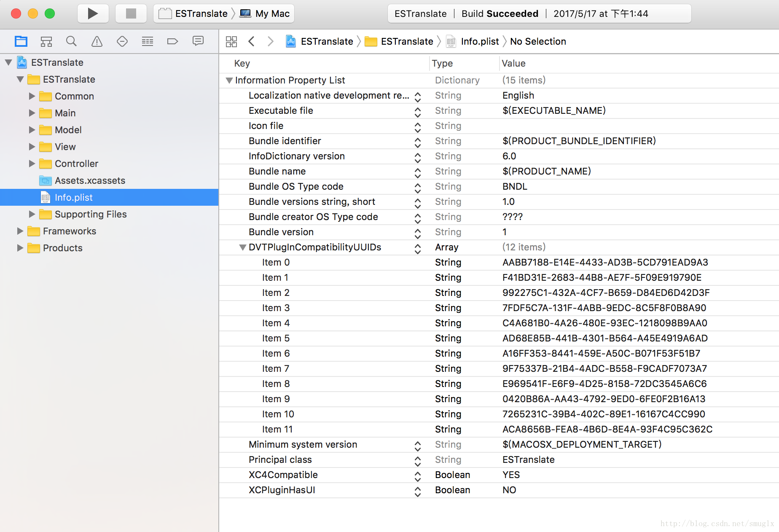Click ESTranslate project in jump bar

[320, 41]
